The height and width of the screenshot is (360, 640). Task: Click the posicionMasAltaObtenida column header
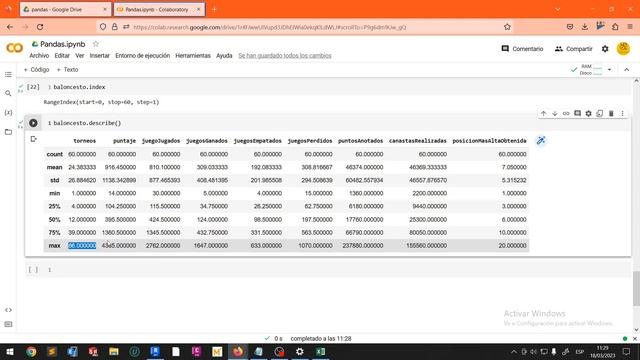coord(489,141)
